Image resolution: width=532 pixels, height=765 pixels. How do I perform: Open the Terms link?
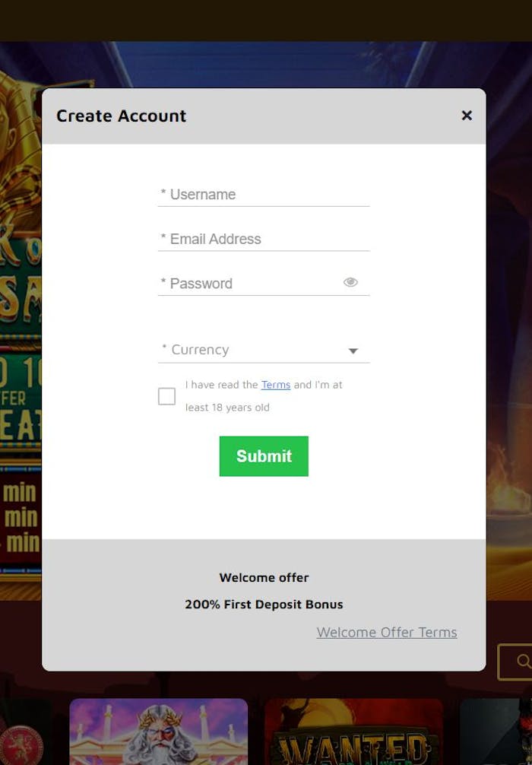pyautogui.click(x=276, y=385)
